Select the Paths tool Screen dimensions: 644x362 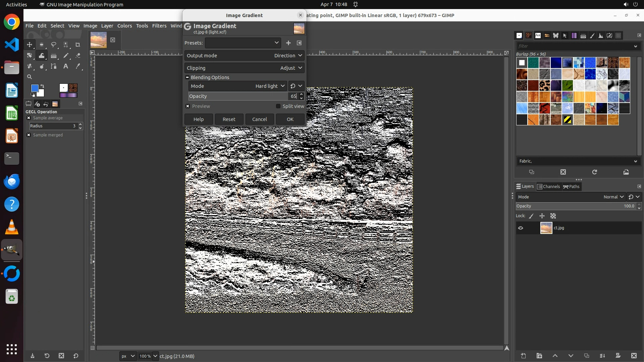[x=54, y=66]
